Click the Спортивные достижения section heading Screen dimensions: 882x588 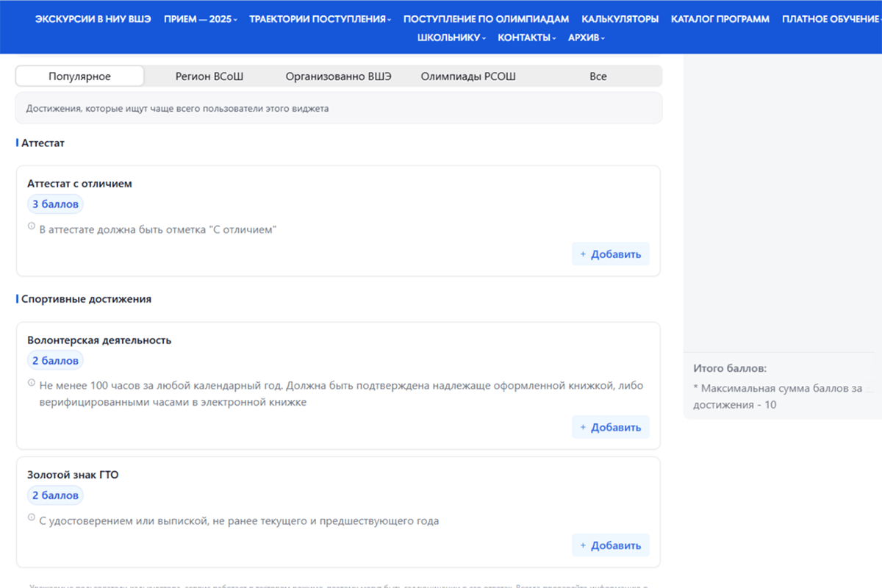coord(87,299)
